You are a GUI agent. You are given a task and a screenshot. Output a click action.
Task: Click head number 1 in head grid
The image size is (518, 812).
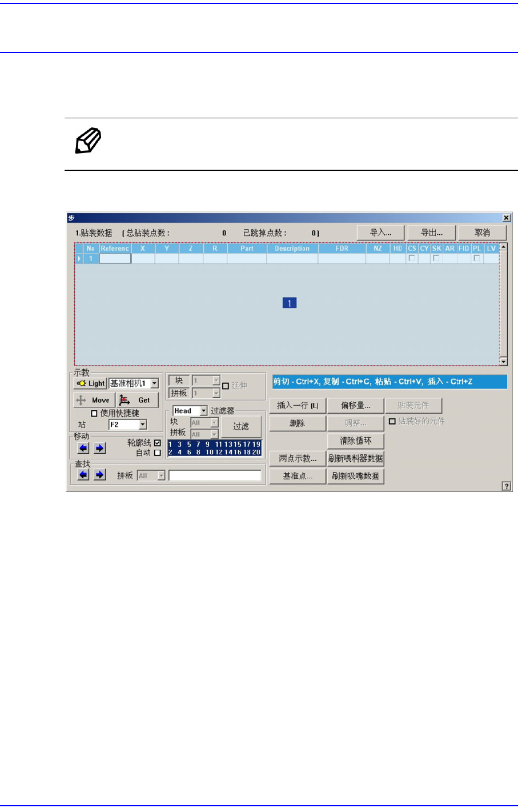tap(170, 444)
